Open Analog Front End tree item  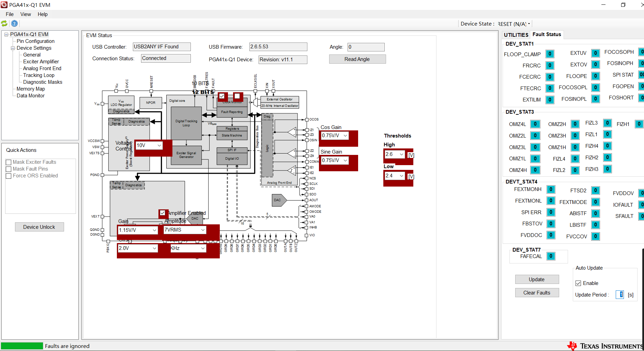pyautogui.click(x=42, y=68)
